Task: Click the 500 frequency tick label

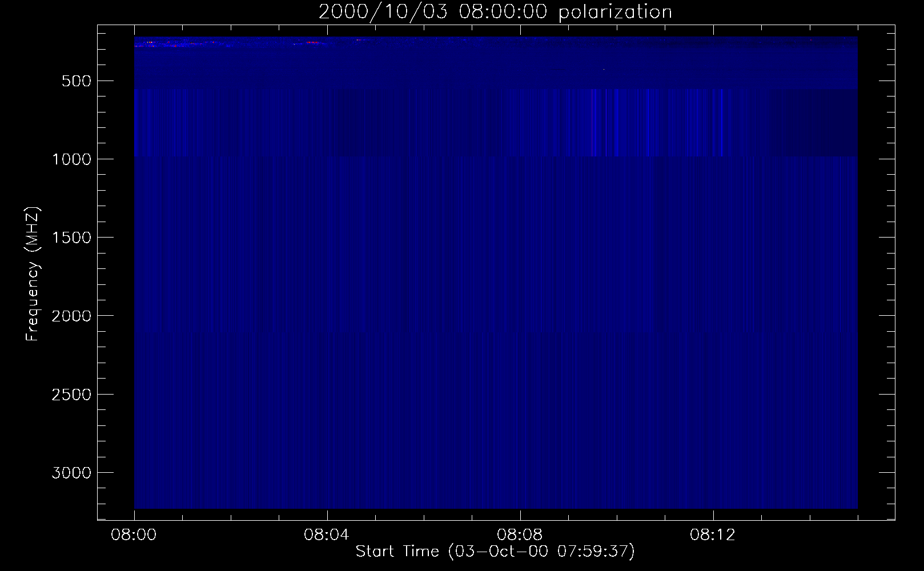Action: 77,81
